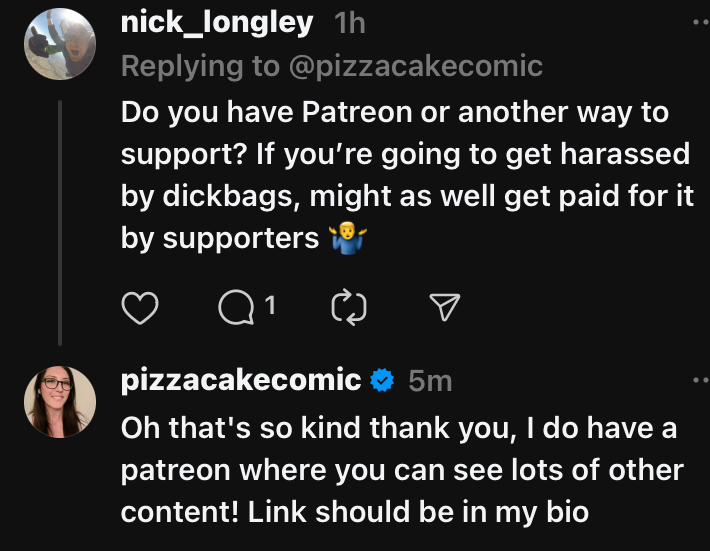Repost nick_longley's reply with the repost arrows
This screenshot has height=551, width=710.
click(349, 307)
